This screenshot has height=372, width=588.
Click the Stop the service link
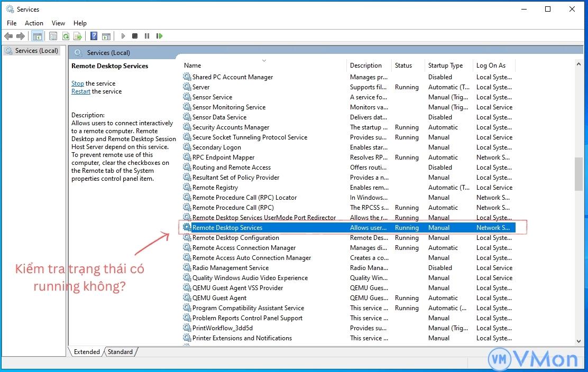tap(77, 83)
